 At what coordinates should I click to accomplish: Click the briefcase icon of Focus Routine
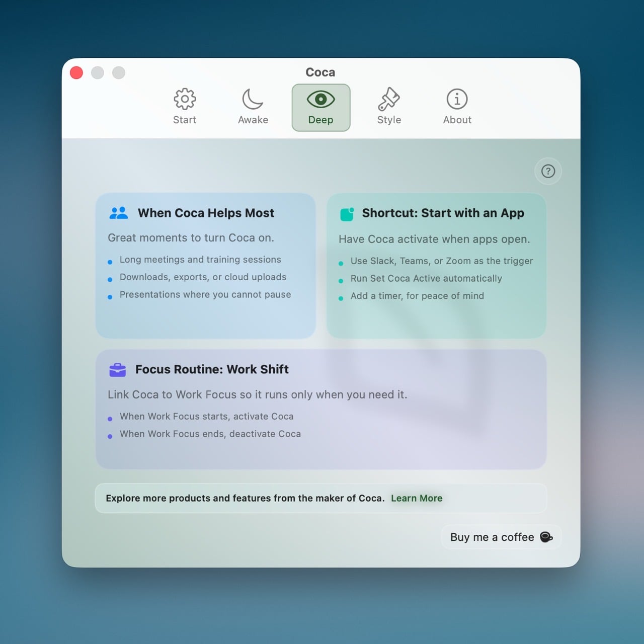[x=118, y=369]
